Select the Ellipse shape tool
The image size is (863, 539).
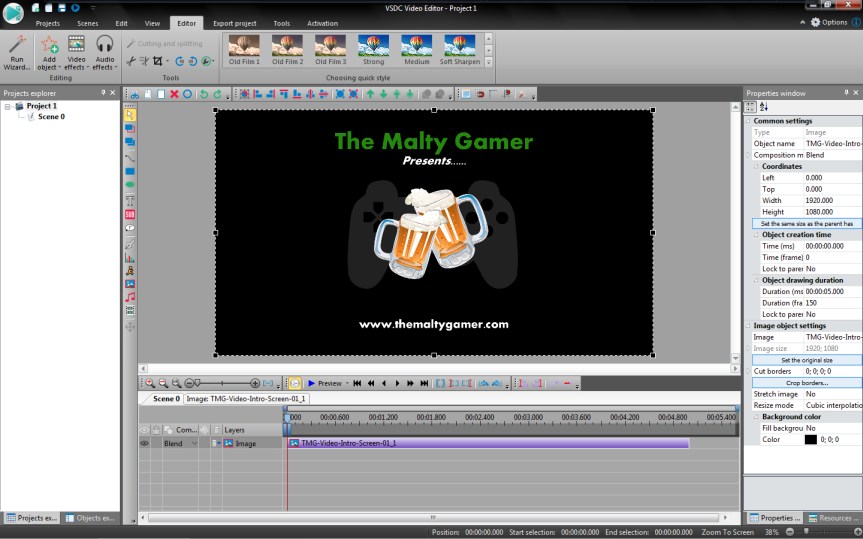click(x=130, y=184)
